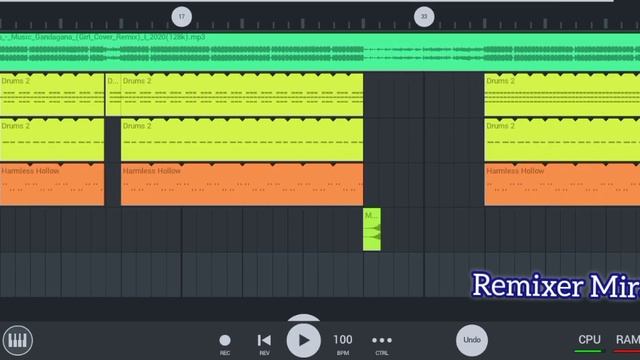Click the mp3 audio file name label
Image resolution: width=640 pixels, height=360 pixels.
click(102, 37)
